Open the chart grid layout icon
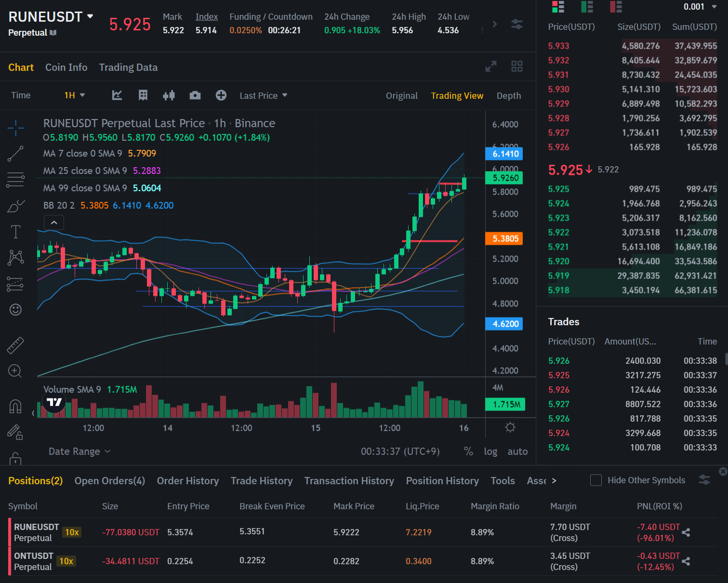The image size is (728, 583). pyautogui.click(x=517, y=66)
